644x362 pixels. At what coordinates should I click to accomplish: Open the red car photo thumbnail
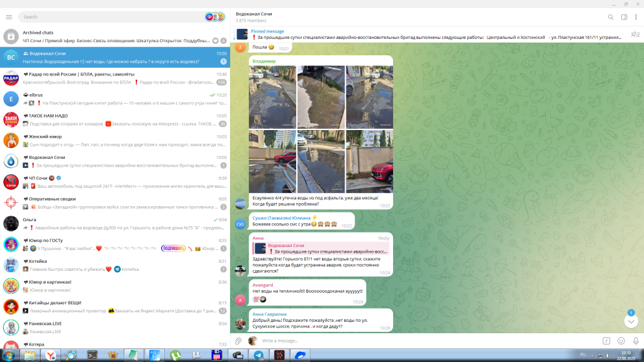click(369, 162)
